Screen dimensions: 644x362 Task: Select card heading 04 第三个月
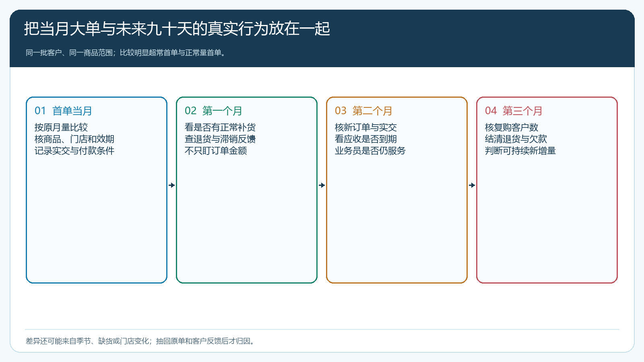tap(514, 111)
